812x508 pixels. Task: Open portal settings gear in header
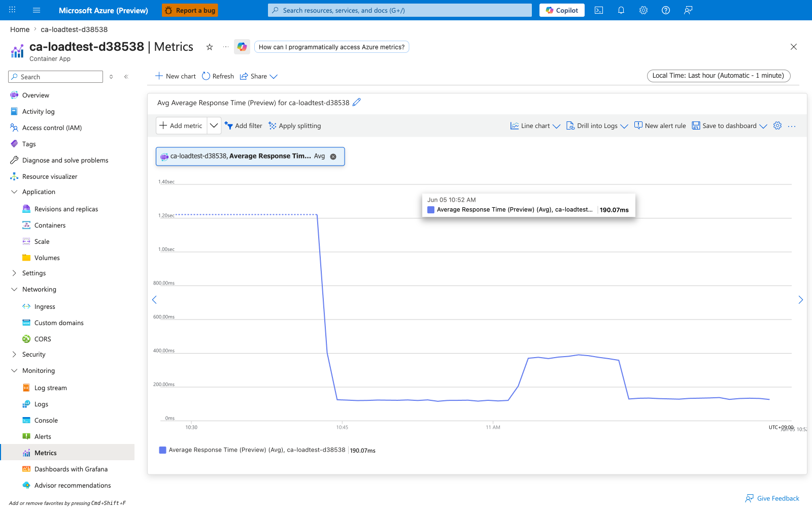[644, 10]
